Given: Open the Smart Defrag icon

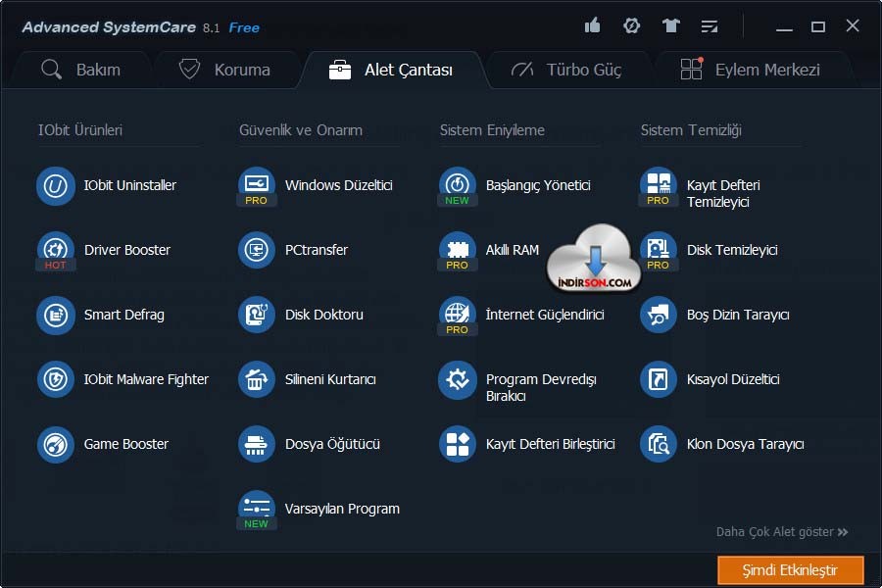Looking at the screenshot, I should click(x=56, y=316).
